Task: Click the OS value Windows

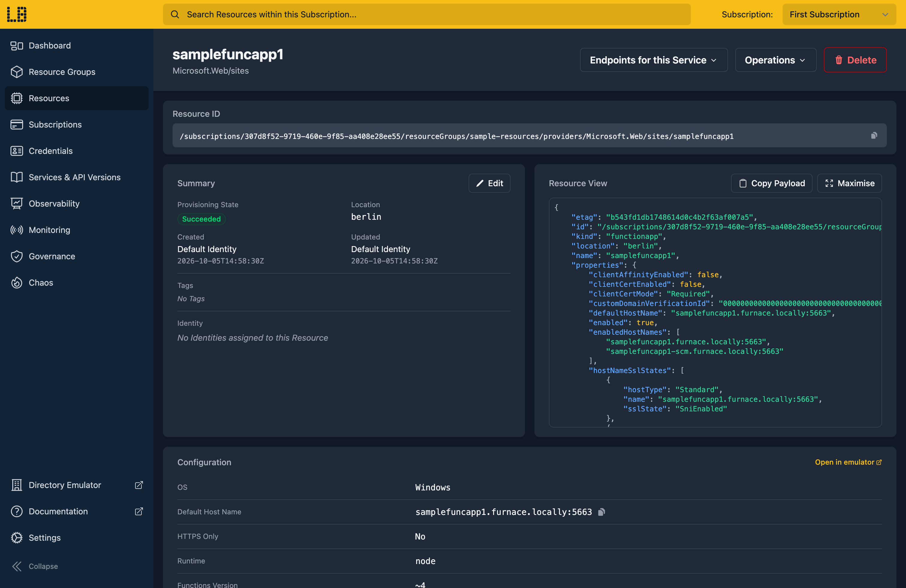Action: [x=432, y=487]
